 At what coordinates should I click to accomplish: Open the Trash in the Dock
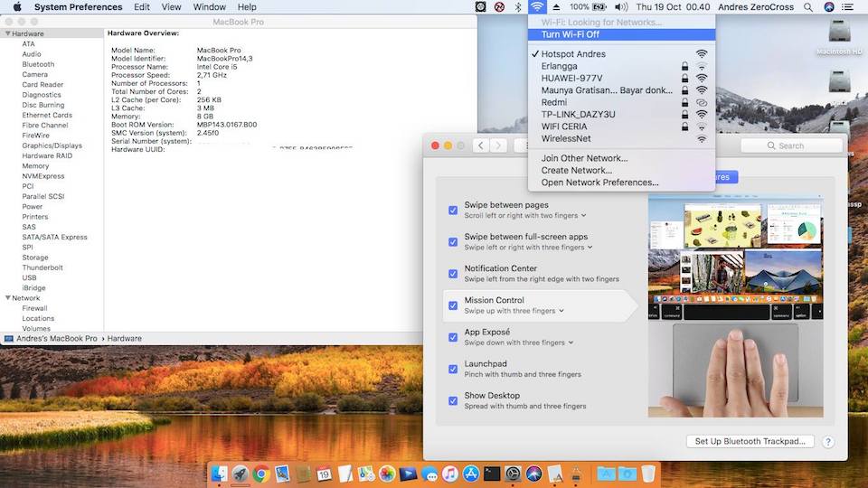click(x=648, y=474)
